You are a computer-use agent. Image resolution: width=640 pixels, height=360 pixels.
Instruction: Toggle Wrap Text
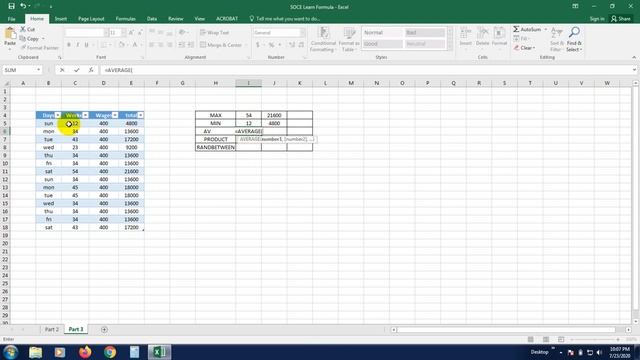point(215,32)
